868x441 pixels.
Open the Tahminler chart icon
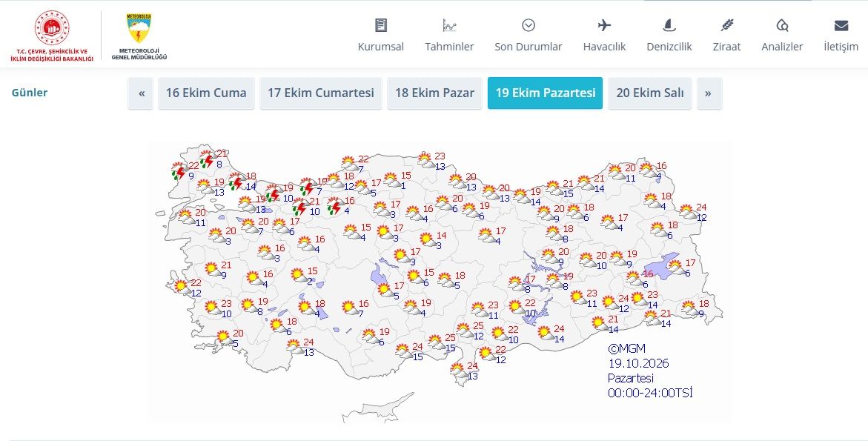(x=449, y=25)
